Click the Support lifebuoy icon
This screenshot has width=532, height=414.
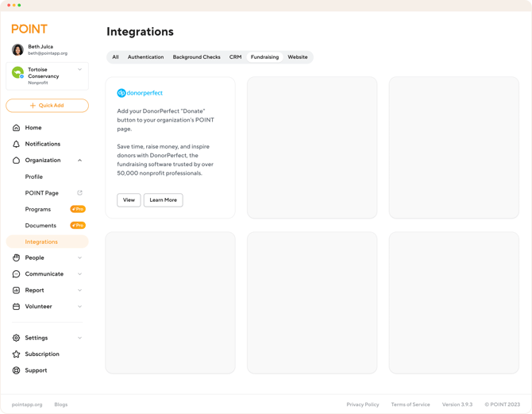coord(16,370)
